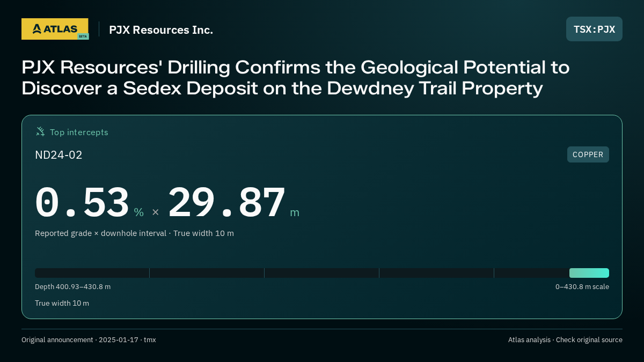
Task: Click the Top intercepts label
Action: [79, 132]
